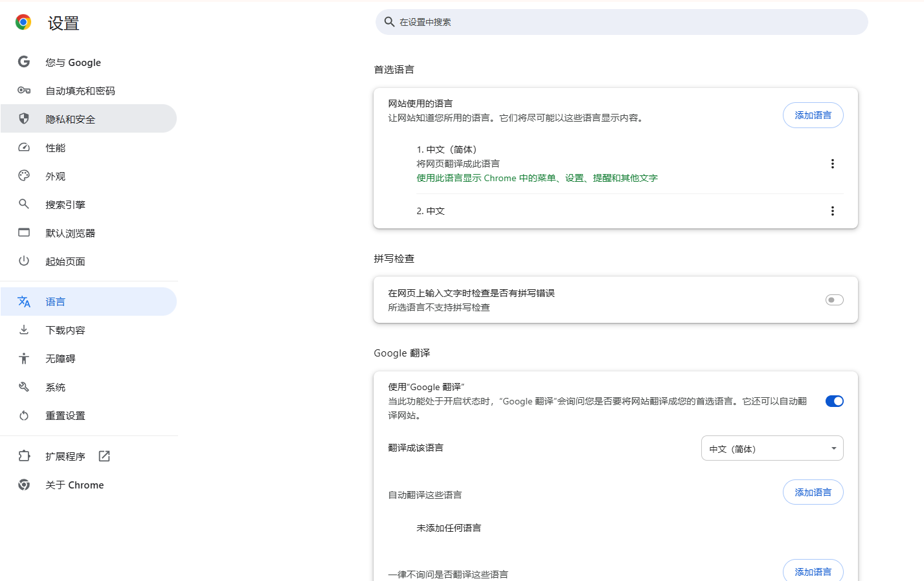Click the power icon for 起始页面
The width and height of the screenshot is (924, 581).
coord(24,261)
